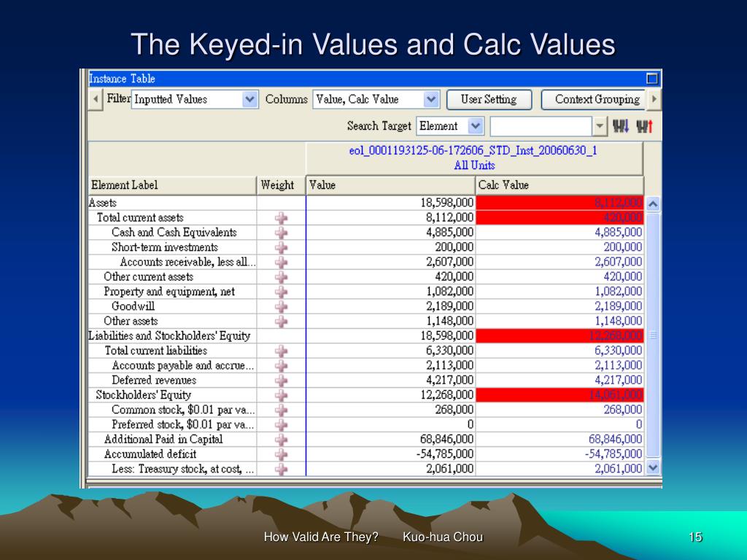747x560 pixels.
Task: Click plus weight icon for Common stock
Action: coord(281,410)
